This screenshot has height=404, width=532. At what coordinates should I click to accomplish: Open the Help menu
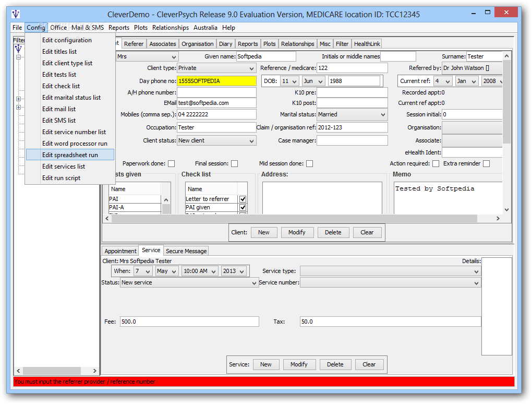coord(228,28)
